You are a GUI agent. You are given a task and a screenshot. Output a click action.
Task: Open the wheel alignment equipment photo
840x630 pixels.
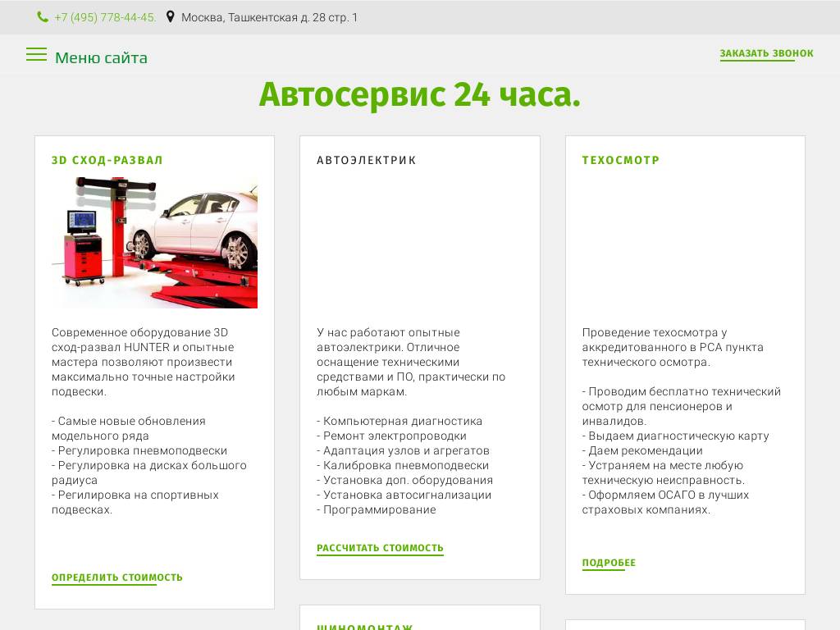coord(154,242)
